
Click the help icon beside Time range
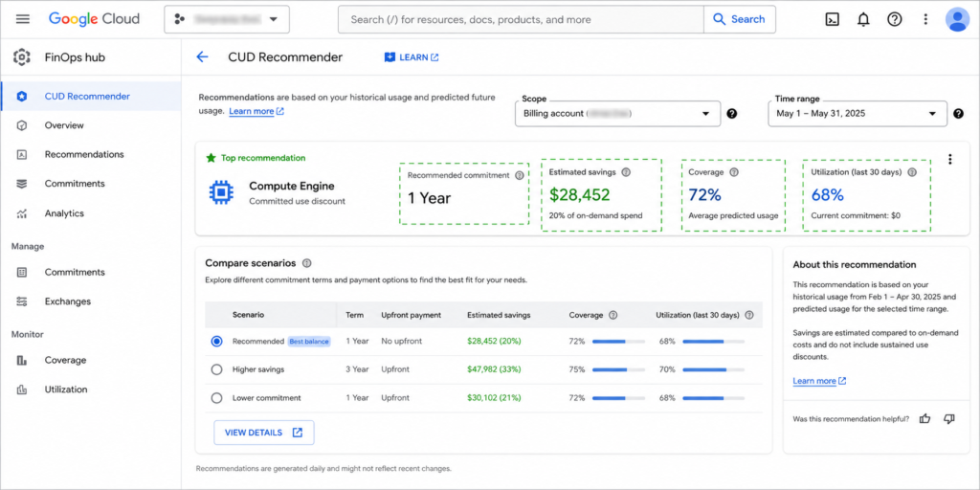pos(959,114)
